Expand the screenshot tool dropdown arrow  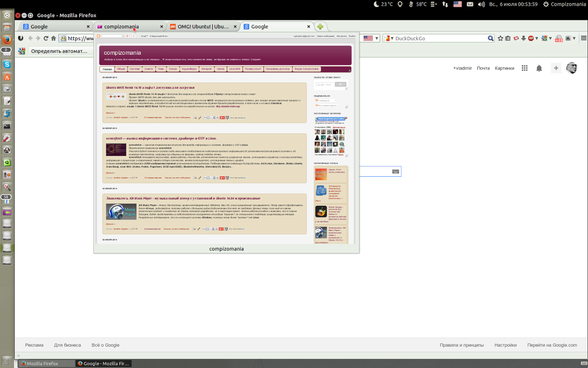[x=574, y=38]
